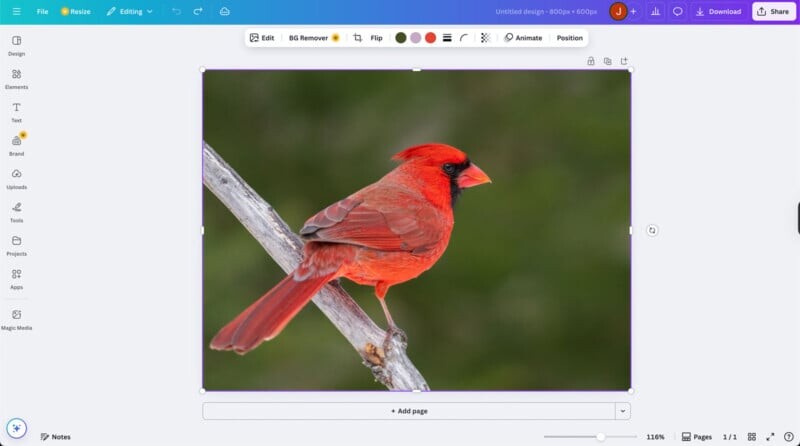The height and width of the screenshot is (446, 800).
Task: Expand the Add page options chevron
Action: [x=623, y=411]
